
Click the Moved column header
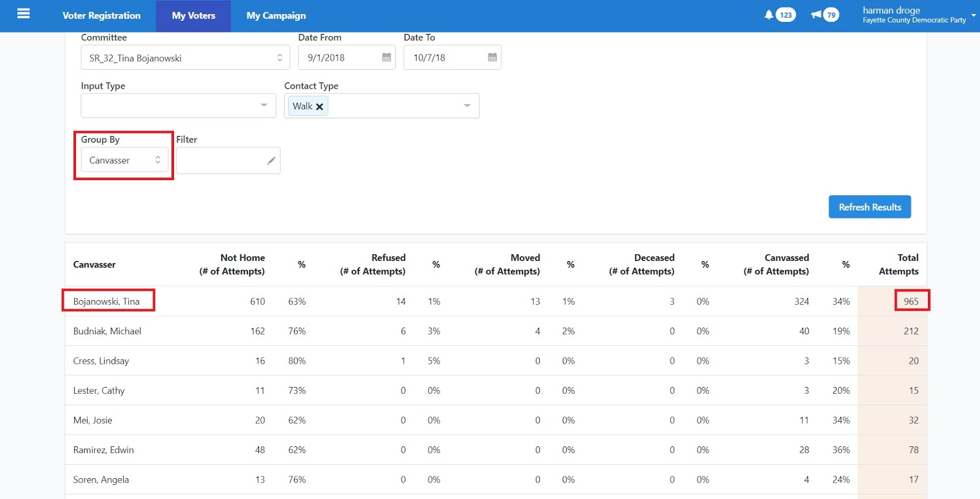click(x=507, y=265)
